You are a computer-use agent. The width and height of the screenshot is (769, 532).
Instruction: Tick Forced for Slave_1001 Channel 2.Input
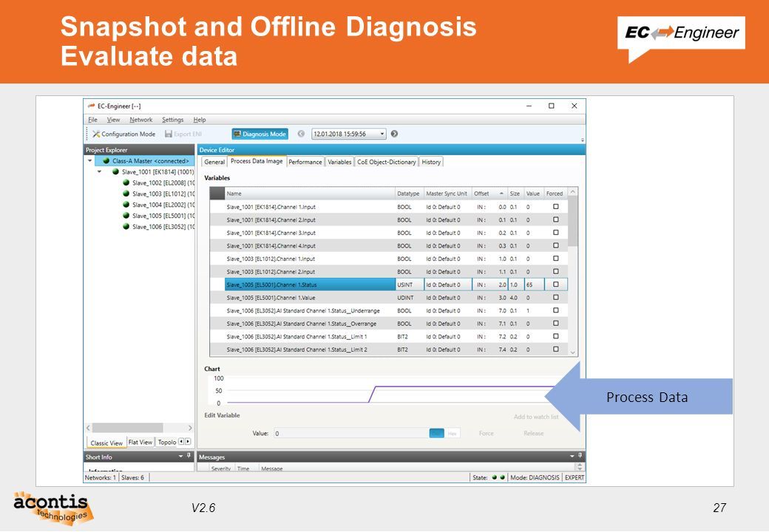[555, 219]
